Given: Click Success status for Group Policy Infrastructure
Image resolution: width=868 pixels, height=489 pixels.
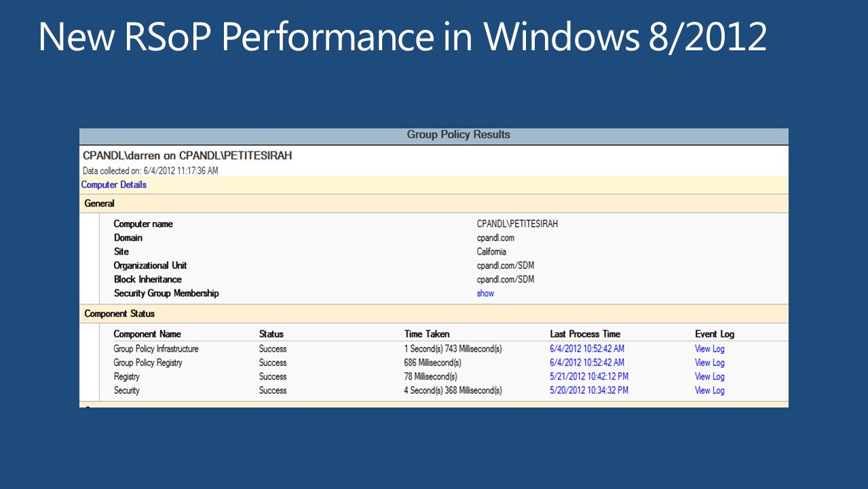Looking at the screenshot, I should (x=273, y=349).
